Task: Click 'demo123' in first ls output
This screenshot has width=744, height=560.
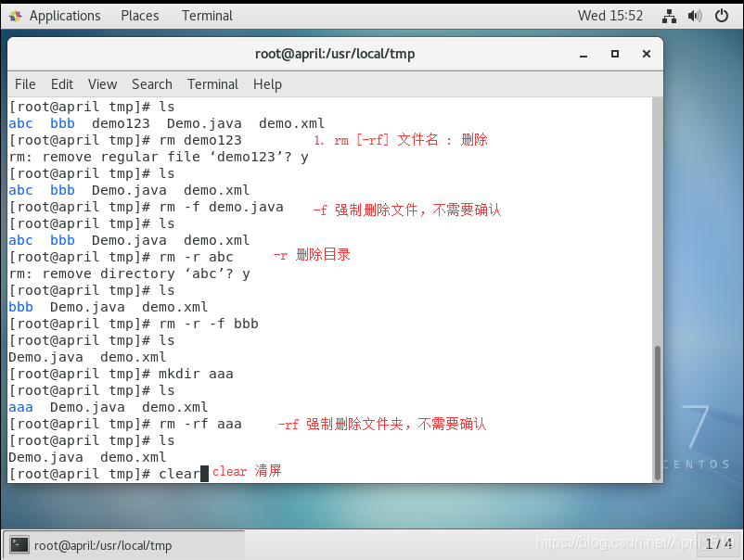Action: 121,123
